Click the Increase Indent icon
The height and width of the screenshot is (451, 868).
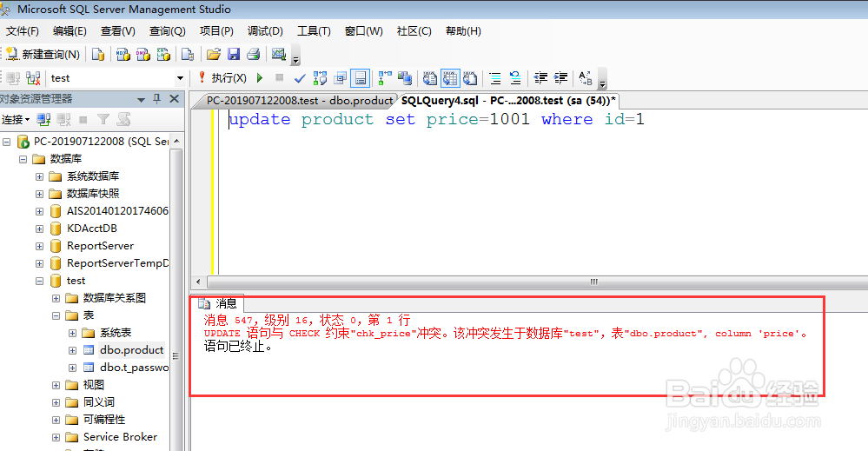tap(560, 78)
